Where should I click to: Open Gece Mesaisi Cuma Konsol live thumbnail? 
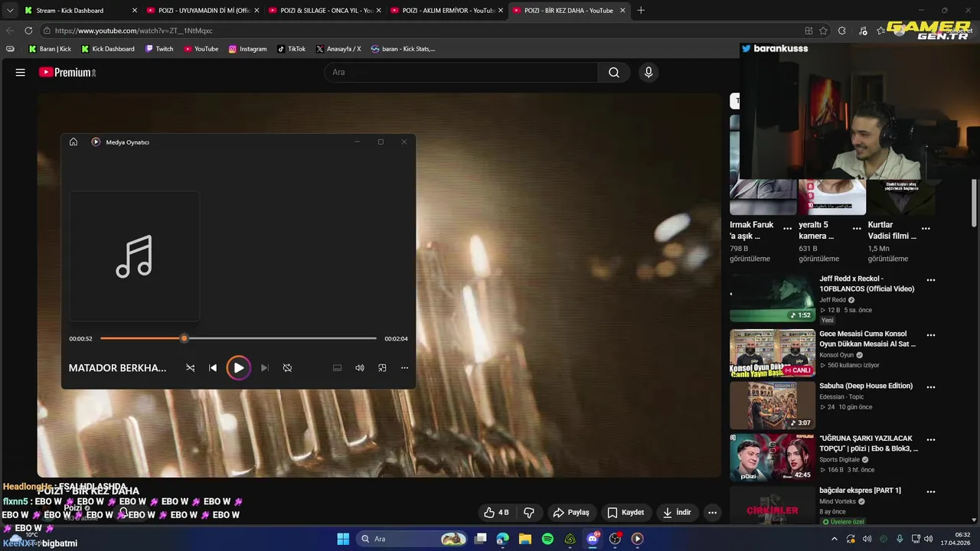coord(772,352)
